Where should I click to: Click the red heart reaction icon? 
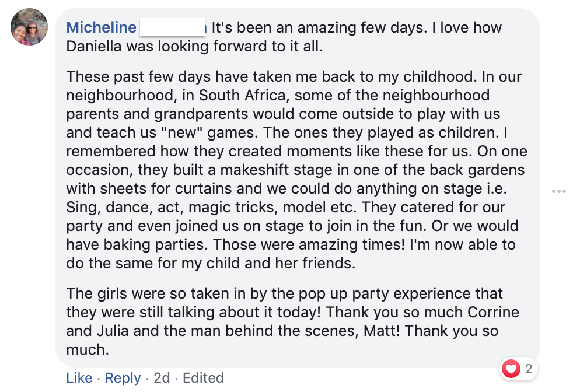click(x=512, y=369)
